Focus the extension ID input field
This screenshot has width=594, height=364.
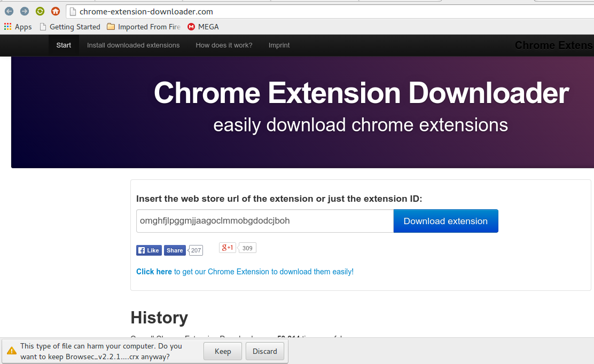(x=264, y=221)
